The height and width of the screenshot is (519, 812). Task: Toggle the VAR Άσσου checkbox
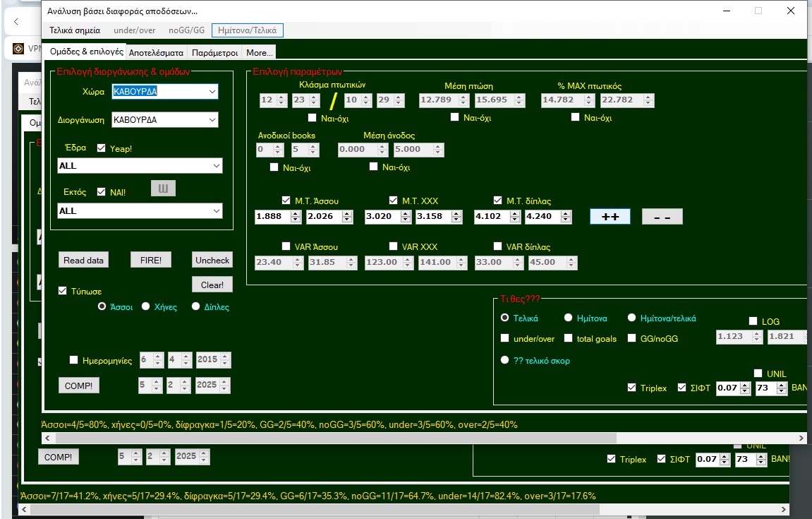[x=286, y=247]
